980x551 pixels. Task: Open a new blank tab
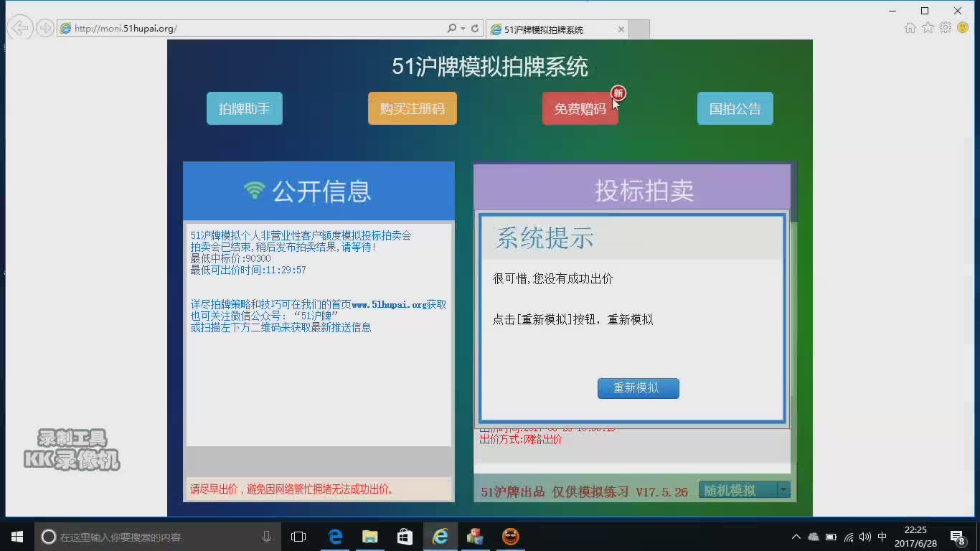639,29
